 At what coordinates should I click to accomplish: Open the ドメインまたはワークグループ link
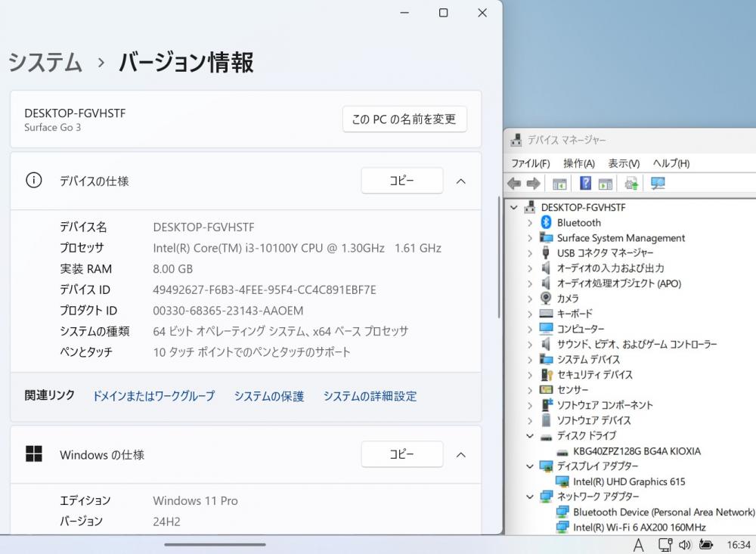[x=153, y=396]
